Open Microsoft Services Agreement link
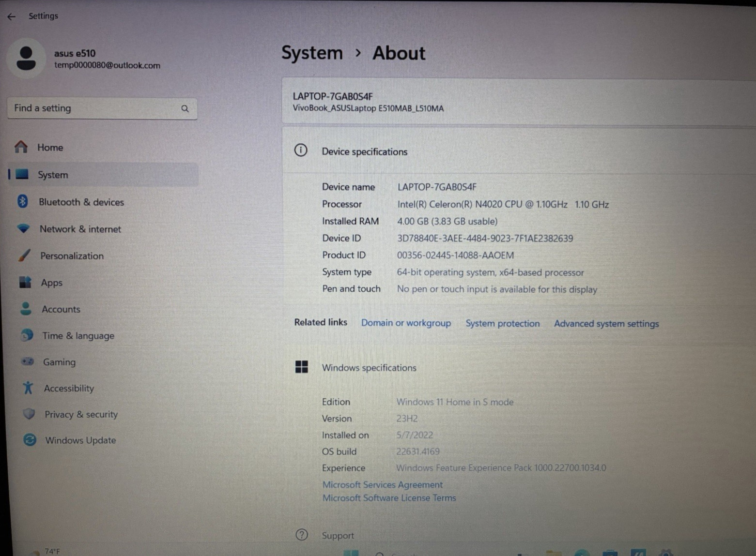The height and width of the screenshot is (556, 756). coord(383,484)
